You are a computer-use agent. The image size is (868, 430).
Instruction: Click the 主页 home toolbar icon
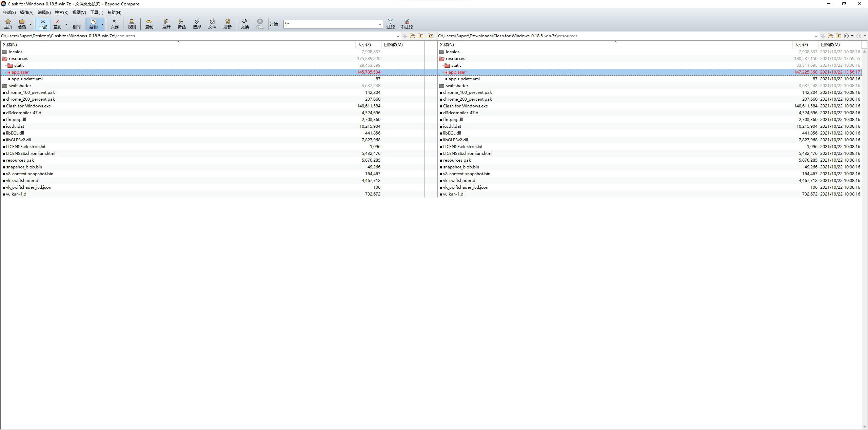tap(8, 24)
